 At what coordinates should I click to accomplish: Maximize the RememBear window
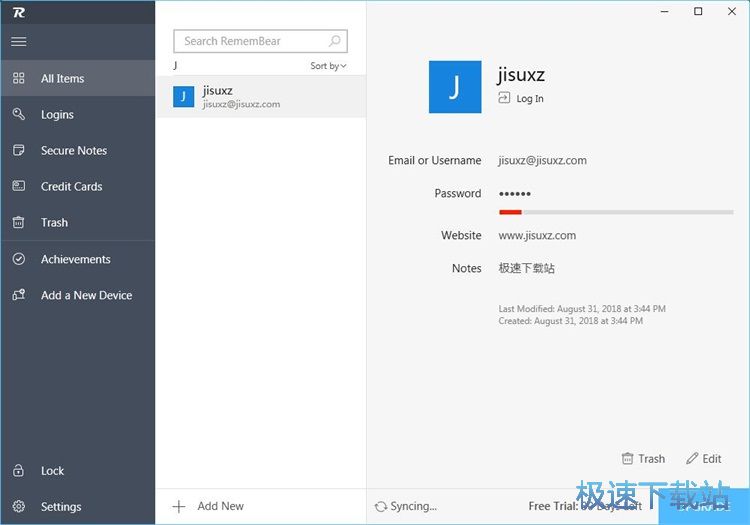pyautogui.click(x=698, y=11)
